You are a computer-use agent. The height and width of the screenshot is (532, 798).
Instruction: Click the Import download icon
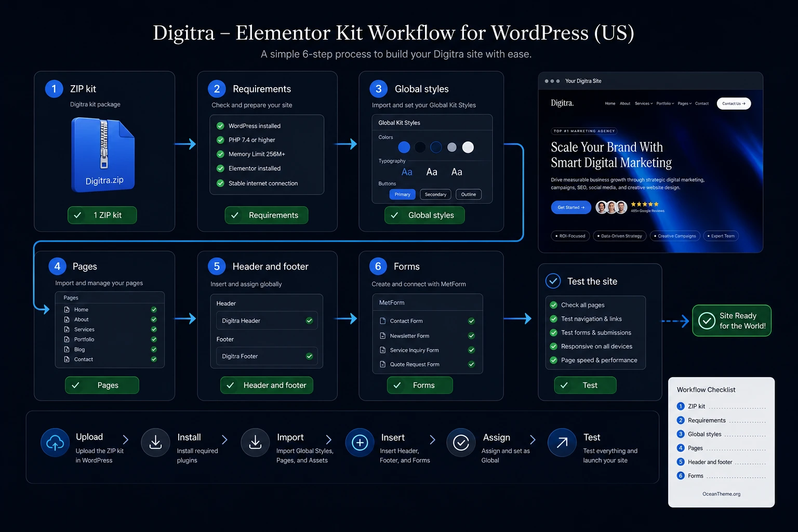[x=255, y=443]
